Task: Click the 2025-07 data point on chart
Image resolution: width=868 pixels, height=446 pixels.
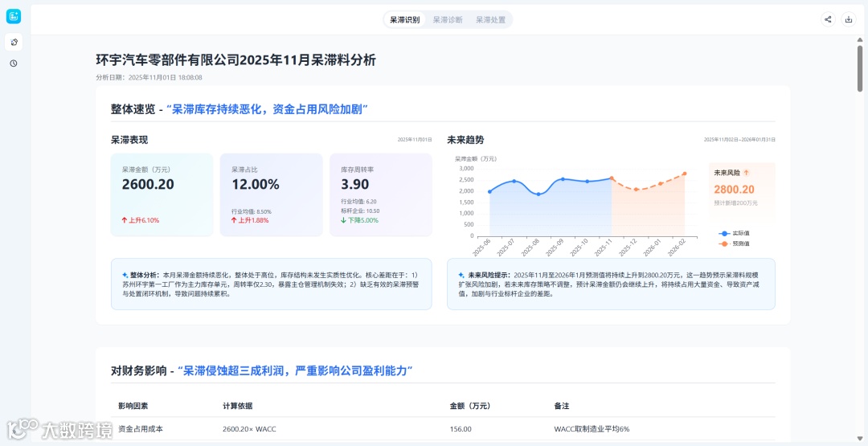Action: (x=514, y=181)
